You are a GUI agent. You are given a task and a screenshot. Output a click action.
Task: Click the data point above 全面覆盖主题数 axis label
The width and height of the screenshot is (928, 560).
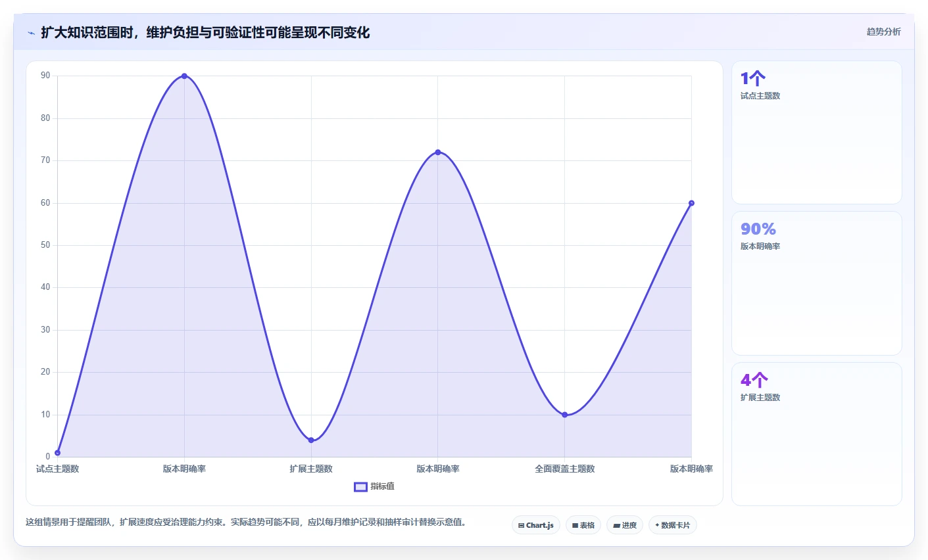(x=564, y=415)
